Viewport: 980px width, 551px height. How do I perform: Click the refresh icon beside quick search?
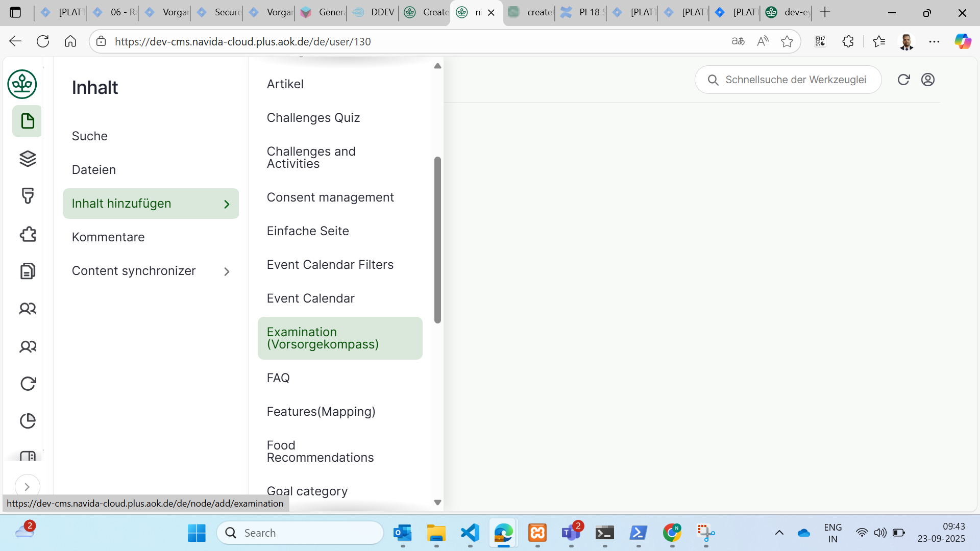[x=903, y=80]
